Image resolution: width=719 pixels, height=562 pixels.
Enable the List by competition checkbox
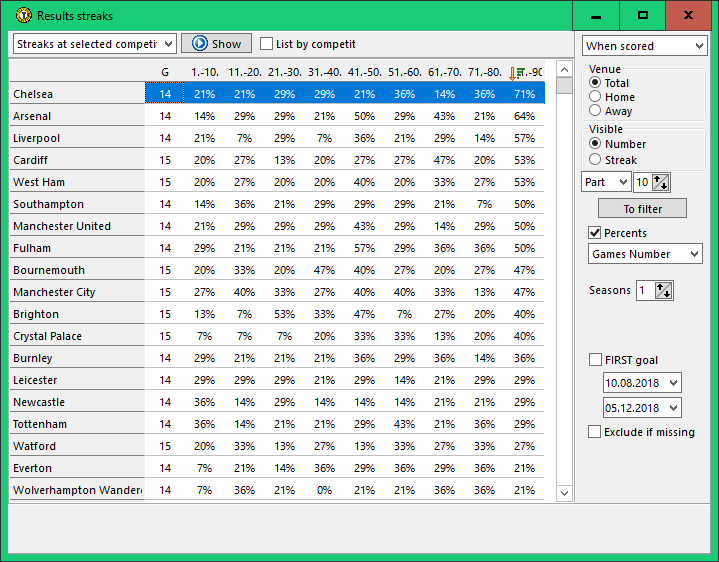tap(266, 44)
